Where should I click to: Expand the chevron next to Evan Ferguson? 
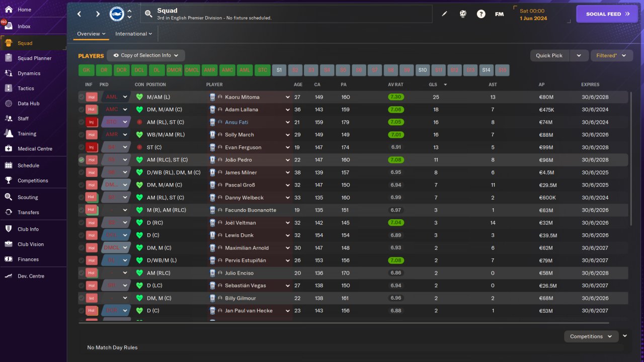point(288,147)
